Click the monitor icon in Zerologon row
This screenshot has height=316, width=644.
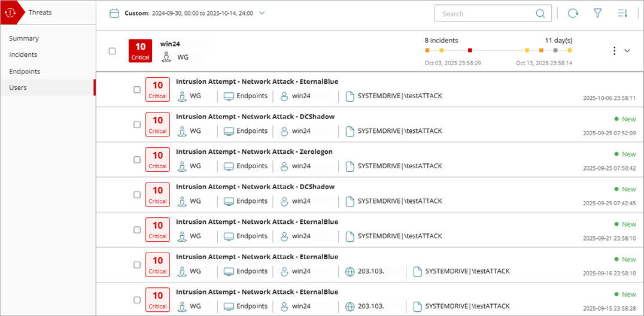pos(229,166)
